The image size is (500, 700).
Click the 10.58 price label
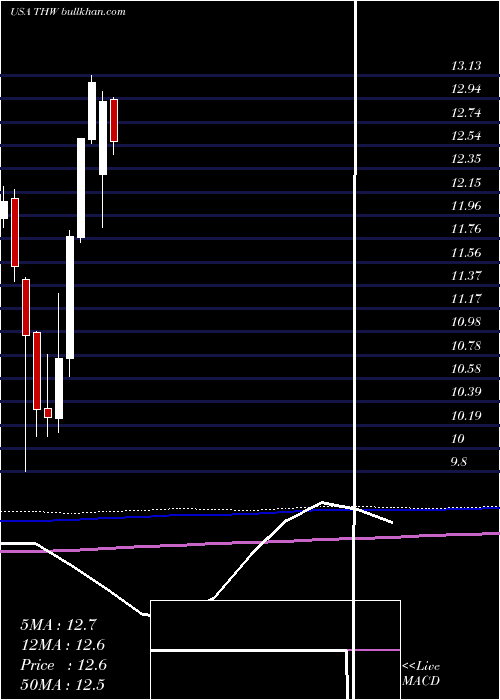tap(466, 369)
